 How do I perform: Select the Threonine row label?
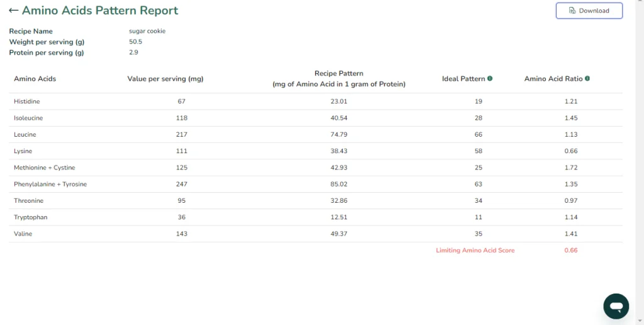click(28, 201)
